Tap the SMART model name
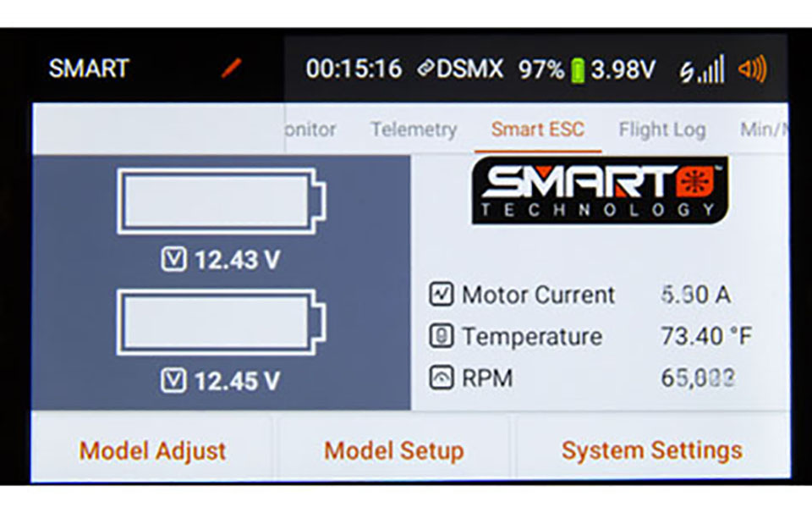Screen dimensions: 812x513 [x=89, y=69]
